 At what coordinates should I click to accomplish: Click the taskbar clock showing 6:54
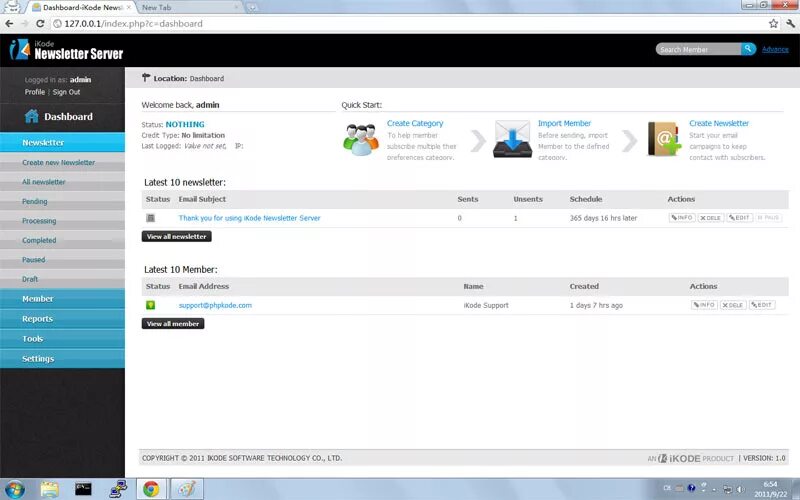[x=770, y=489]
